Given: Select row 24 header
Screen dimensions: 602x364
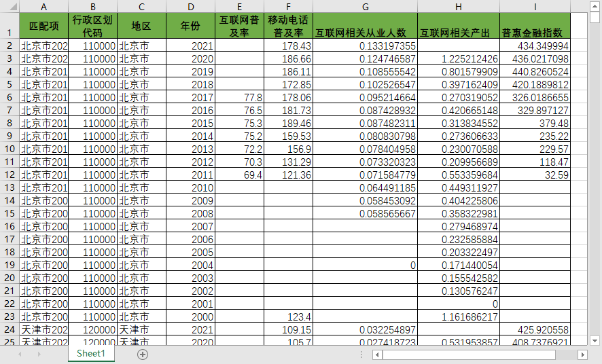Looking at the screenshot, I should (x=10, y=329).
